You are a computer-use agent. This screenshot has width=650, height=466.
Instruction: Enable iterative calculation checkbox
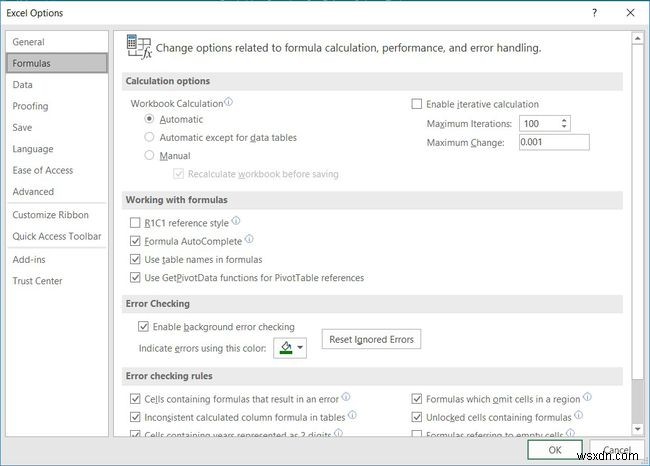point(418,104)
